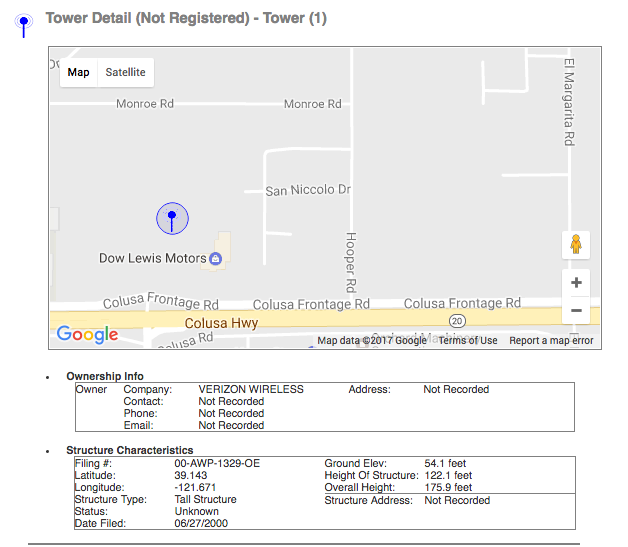Click the San Niccolo Dr street label
Viewport: 628px width, 547px height.
[x=308, y=190]
